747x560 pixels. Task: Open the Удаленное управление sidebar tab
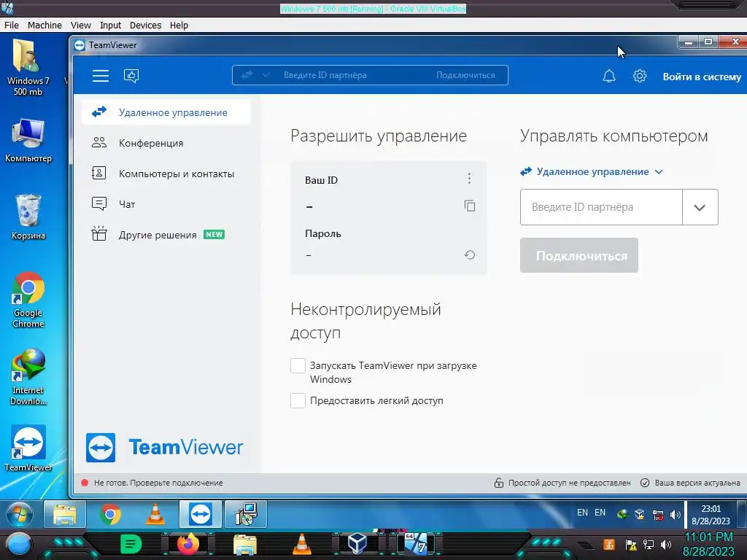point(166,112)
